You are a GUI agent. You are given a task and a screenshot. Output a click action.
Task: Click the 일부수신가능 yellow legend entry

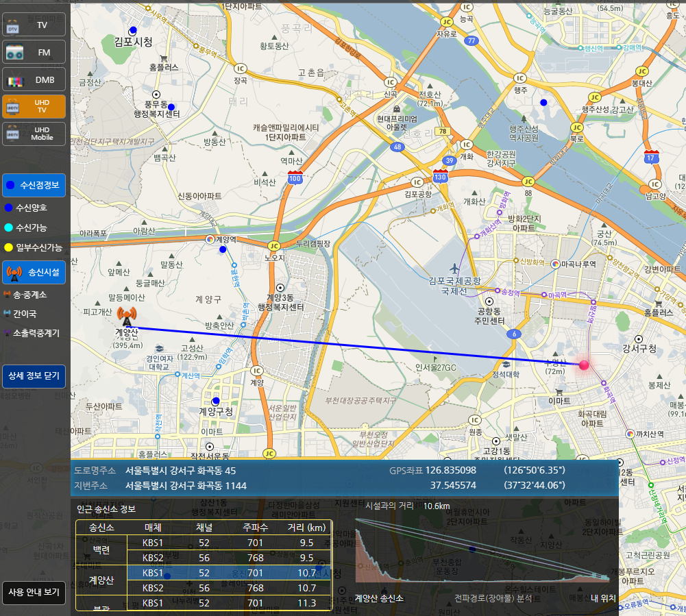(34, 247)
